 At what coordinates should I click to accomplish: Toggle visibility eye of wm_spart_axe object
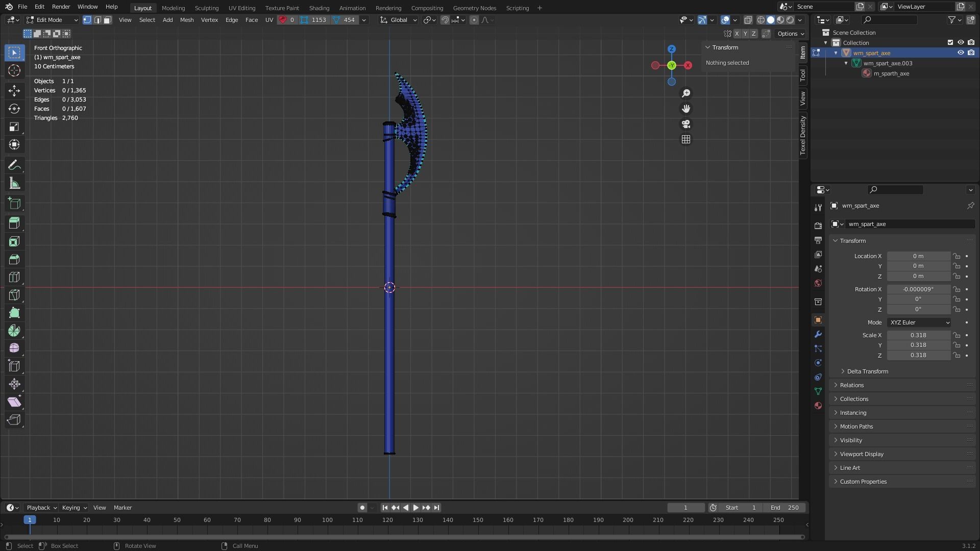961,53
